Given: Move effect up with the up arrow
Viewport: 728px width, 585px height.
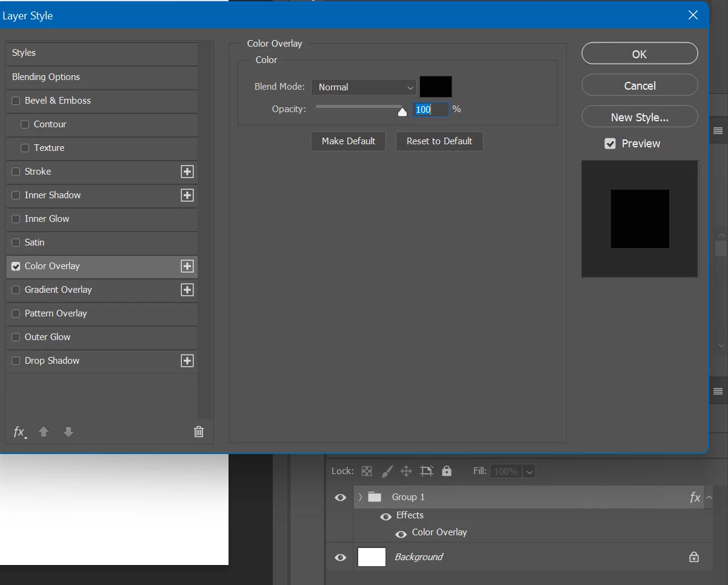Looking at the screenshot, I should [44, 432].
